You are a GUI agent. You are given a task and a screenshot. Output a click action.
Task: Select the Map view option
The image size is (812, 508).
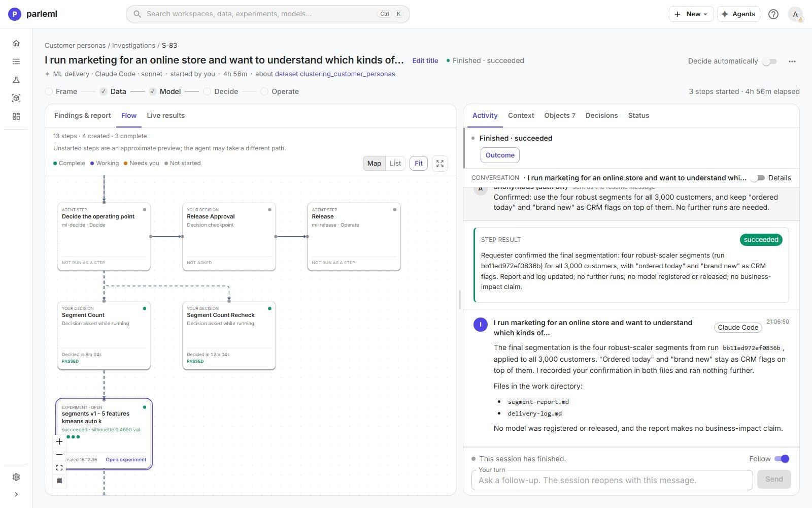pos(374,164)
